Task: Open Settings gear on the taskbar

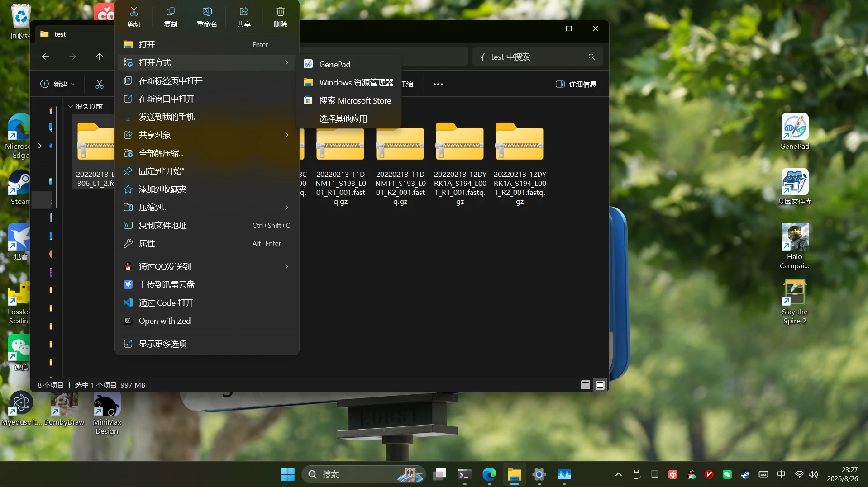Action: [539, 474]
